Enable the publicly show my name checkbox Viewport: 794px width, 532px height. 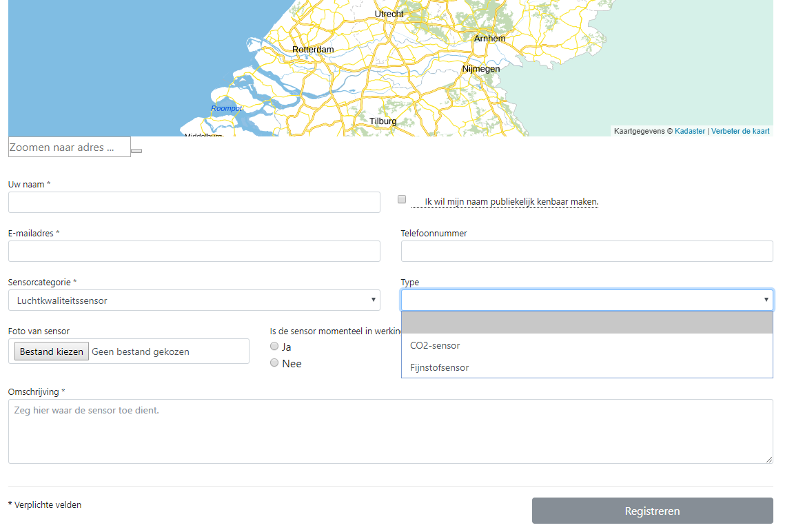pos(402,199)
